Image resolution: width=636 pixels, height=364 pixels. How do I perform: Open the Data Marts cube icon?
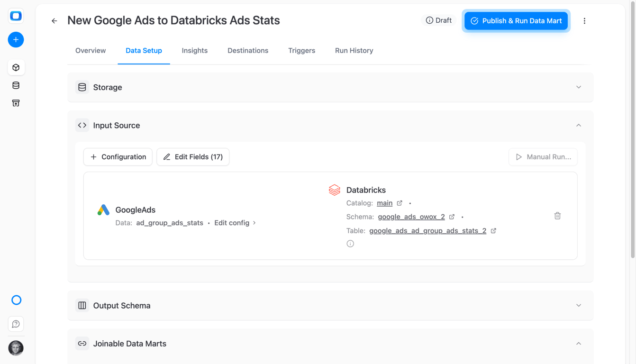16,67
